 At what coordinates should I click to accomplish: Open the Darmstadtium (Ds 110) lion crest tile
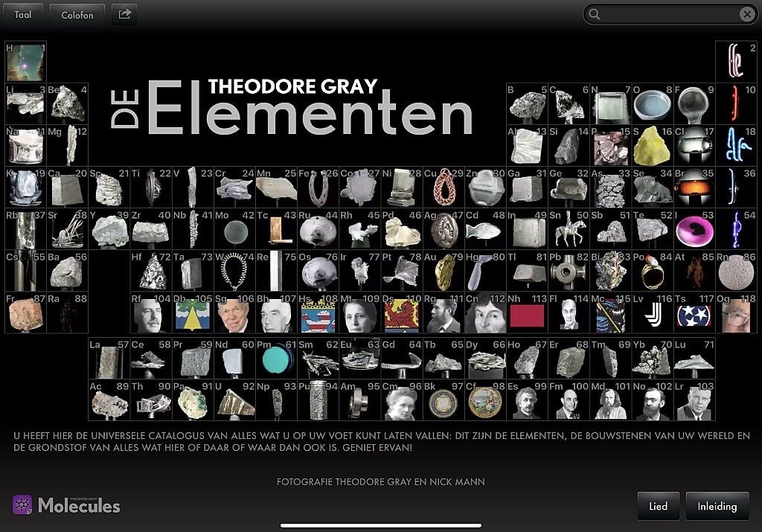402,313
